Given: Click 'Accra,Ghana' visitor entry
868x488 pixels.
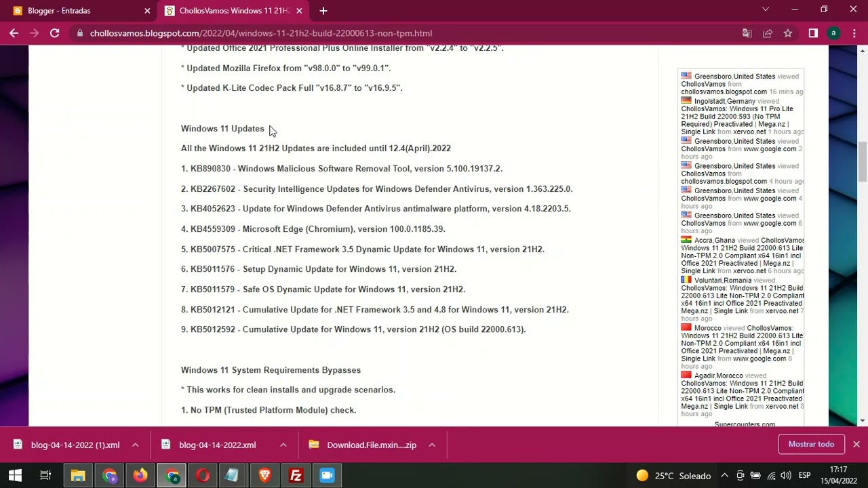Looking at the screenshot, I should coord(742,256).
